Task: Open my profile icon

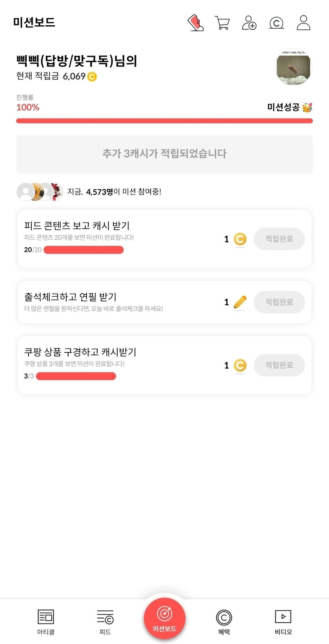Action: [x=303, y=23]
